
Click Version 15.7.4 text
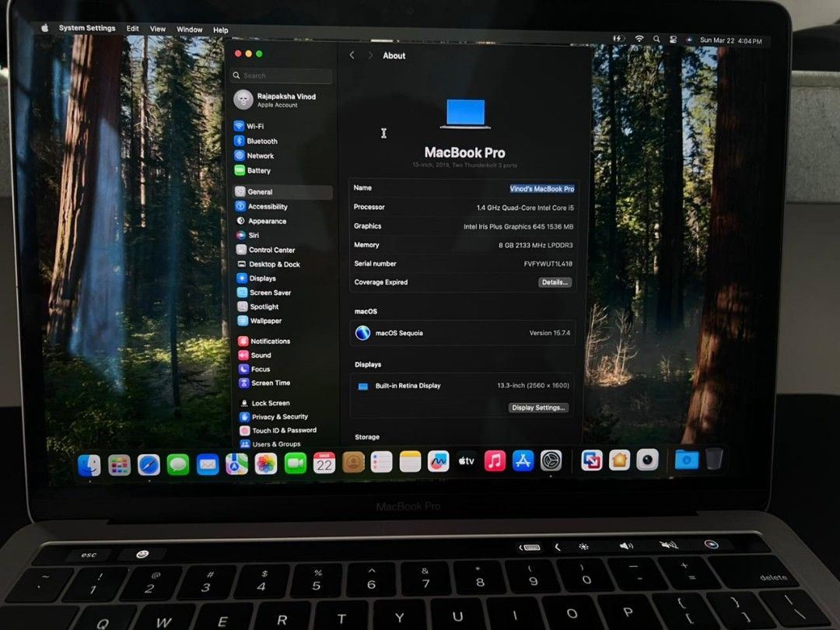coord(550,333)
